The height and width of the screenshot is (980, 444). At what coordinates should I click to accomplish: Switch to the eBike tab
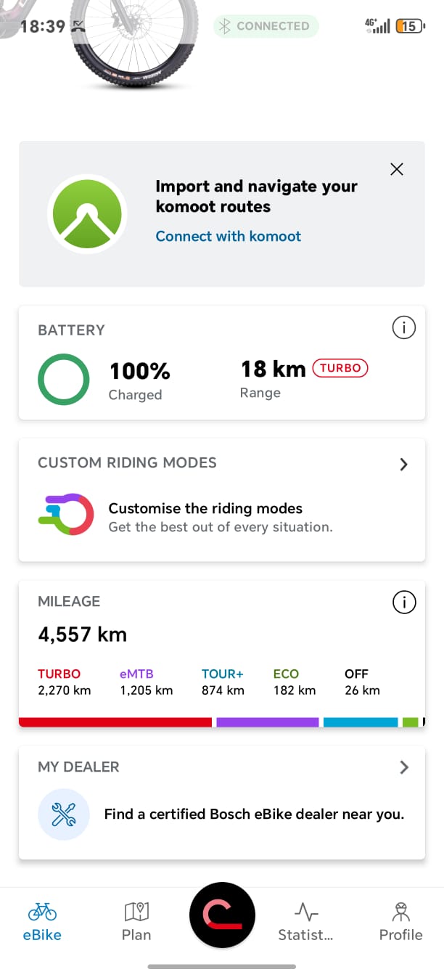tap(42, 922)
